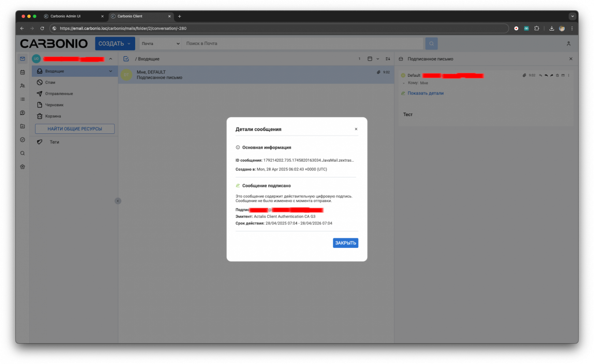594x364 pixels.
Task: Open the Calendar module in the sidebar
Action: 22,72
